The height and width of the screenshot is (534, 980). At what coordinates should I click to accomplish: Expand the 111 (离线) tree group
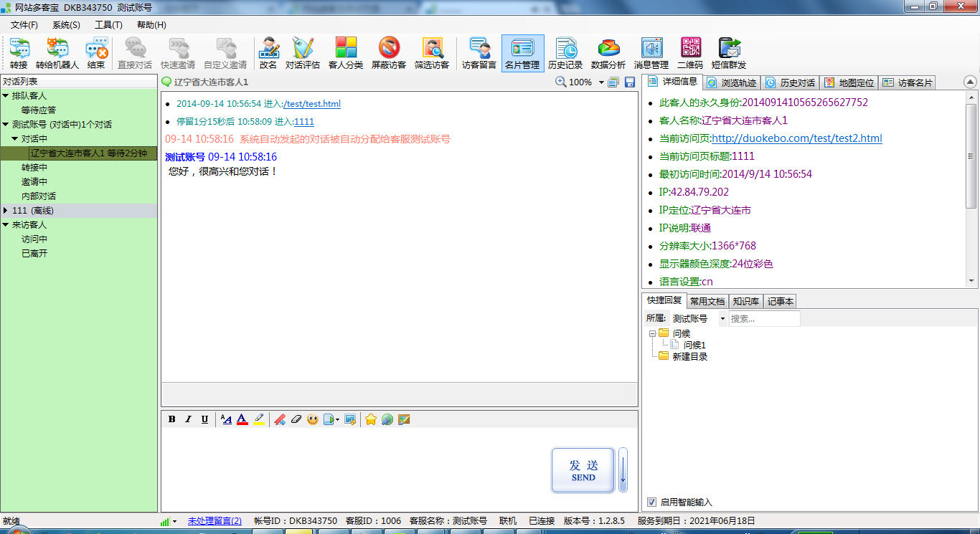6,211
